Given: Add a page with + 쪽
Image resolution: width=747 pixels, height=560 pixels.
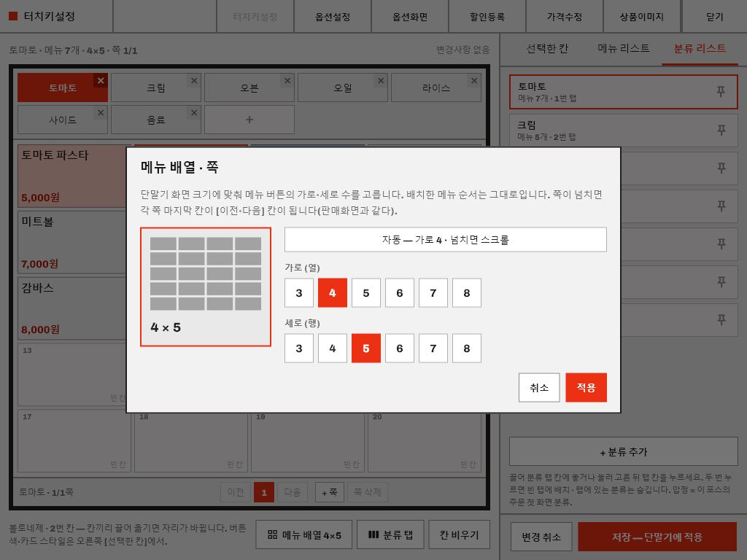Looking at the screenshot, I should [330, 492].
